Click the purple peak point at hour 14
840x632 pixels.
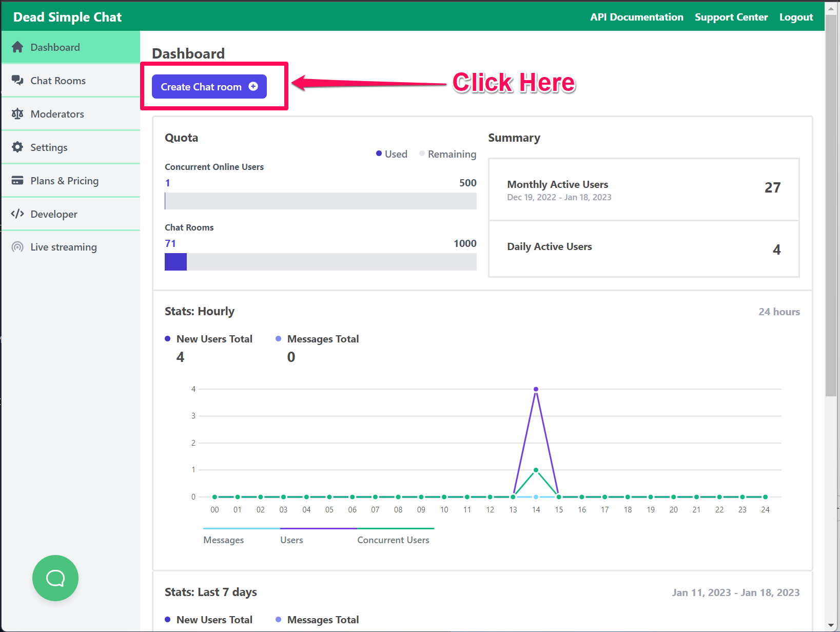(536, 389)
